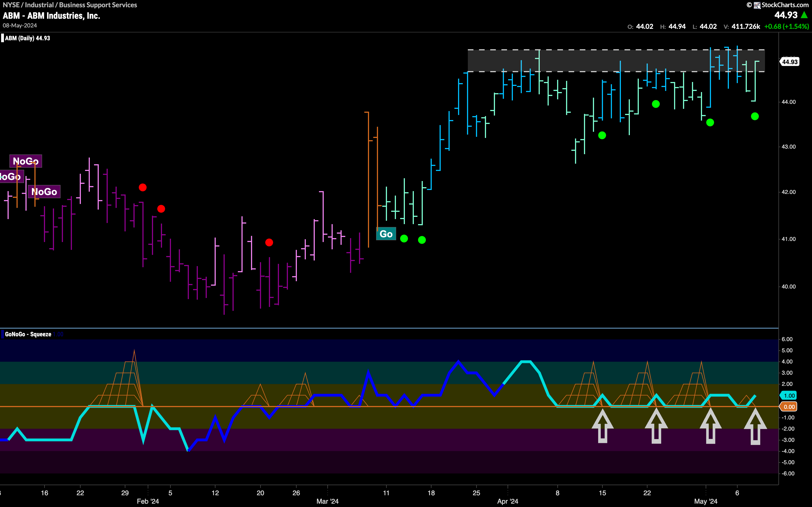
Task: Click the lowest NoGo label near 42.00
Action: click(x=44, y=191)
